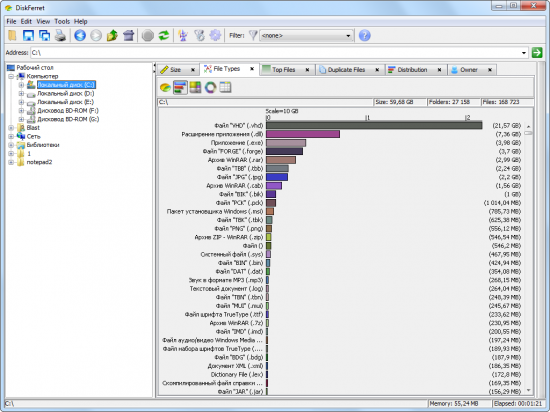
Task: Click chart scrollbar down arrow
Action: click(528, 391)
